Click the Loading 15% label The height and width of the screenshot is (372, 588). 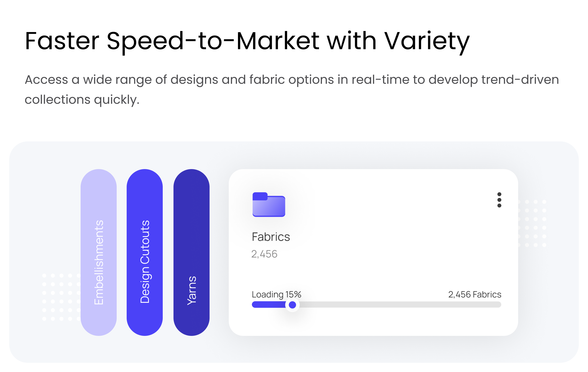coord(276,295)
